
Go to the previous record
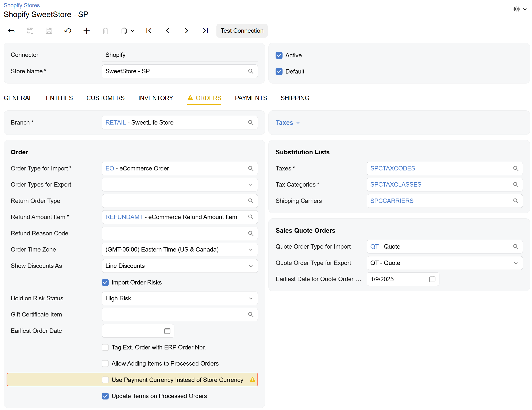168,31
